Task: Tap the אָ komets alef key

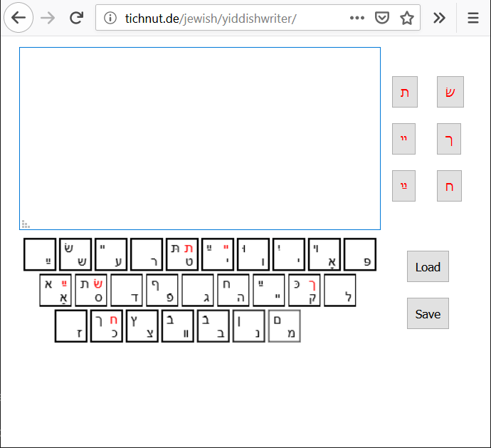Action: coord(324,254)
